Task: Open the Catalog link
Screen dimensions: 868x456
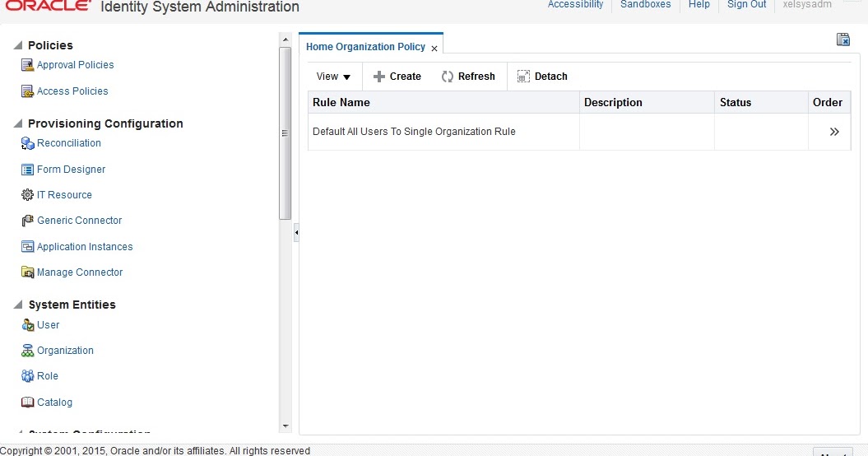Action: (54, 402)
